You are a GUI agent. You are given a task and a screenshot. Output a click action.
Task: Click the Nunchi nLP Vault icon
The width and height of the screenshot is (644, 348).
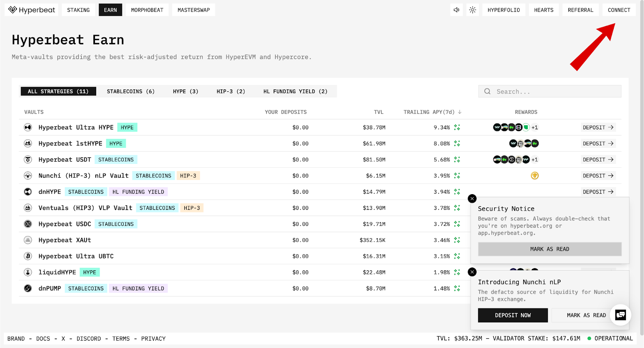28,176
